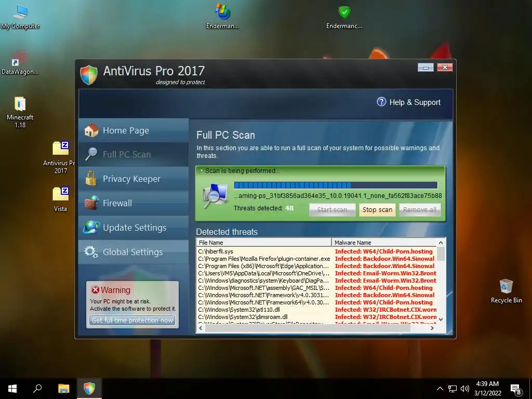532x399 pixels.
Task: Click the volume tray icon
Action: click(465, 389)
